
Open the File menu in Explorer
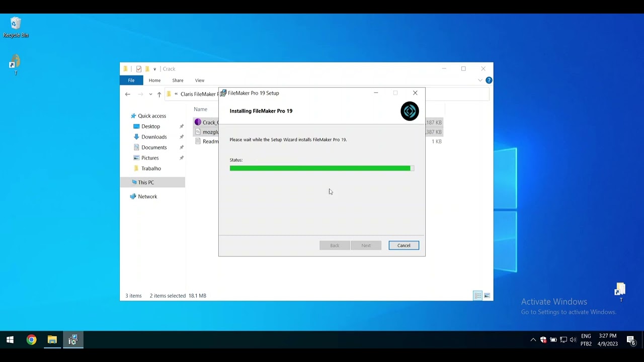tap(131, 80)
